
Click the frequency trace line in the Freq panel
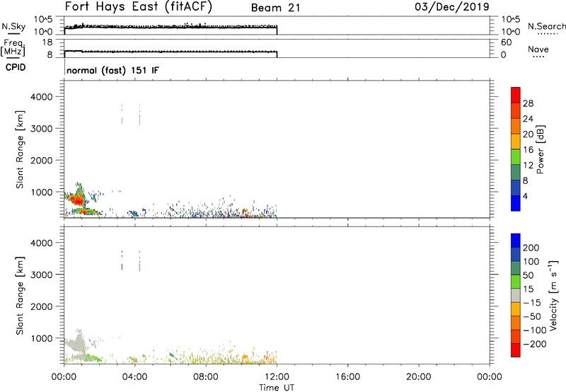(171, 52)
